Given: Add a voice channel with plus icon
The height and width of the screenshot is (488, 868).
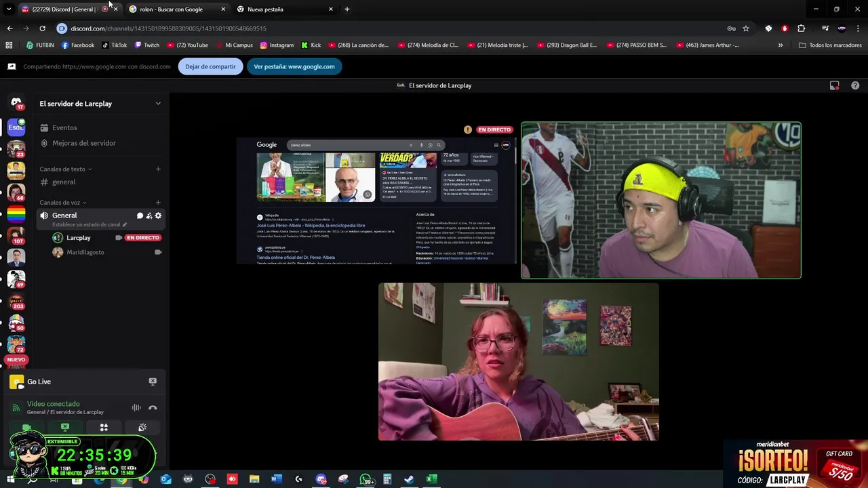Looking at the screenshot, I should (x=158, y=202).
